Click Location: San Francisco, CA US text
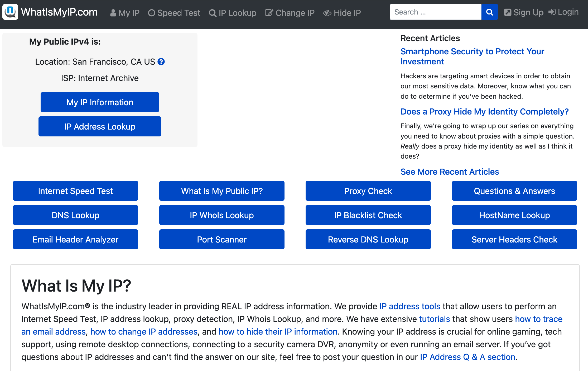This screenshot has height=371, width=588. coord(95,61)
